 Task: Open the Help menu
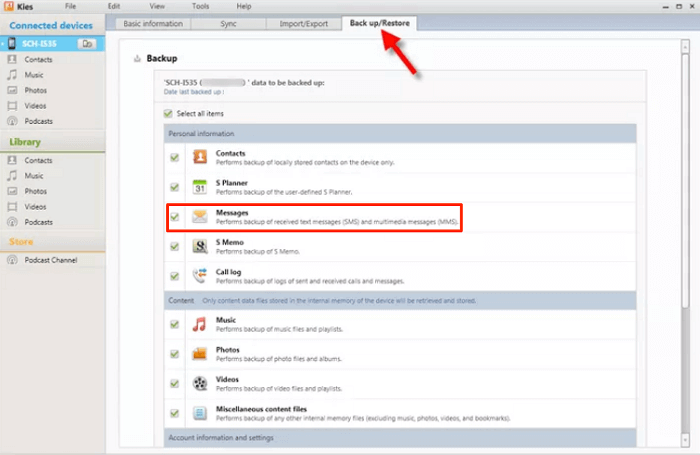[x=244, y=6]
